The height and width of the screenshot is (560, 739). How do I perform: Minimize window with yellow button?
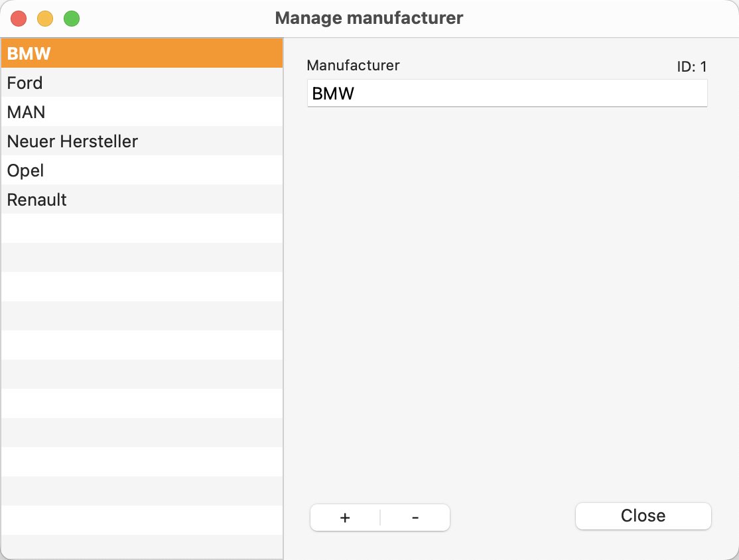[x=45, y=19]
